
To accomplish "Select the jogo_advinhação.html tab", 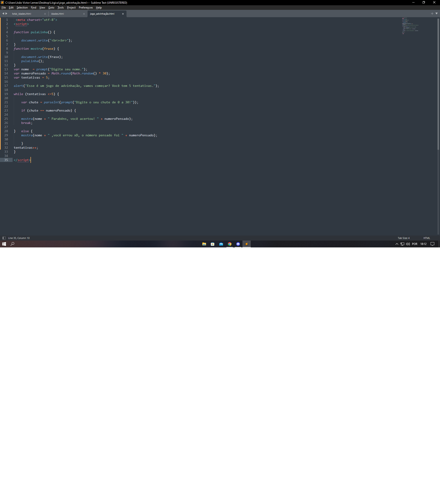I will (x=102, y=14).
